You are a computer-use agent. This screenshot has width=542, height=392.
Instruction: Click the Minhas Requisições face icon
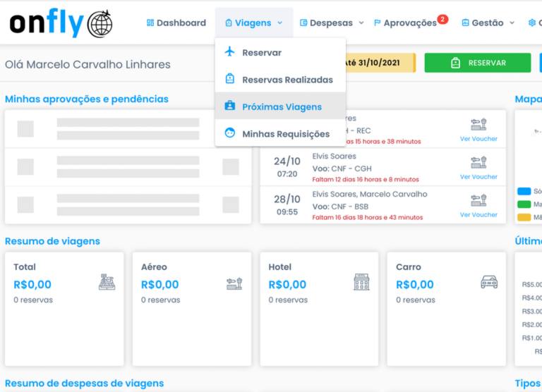pyautogui.click(x=229, y=133)
